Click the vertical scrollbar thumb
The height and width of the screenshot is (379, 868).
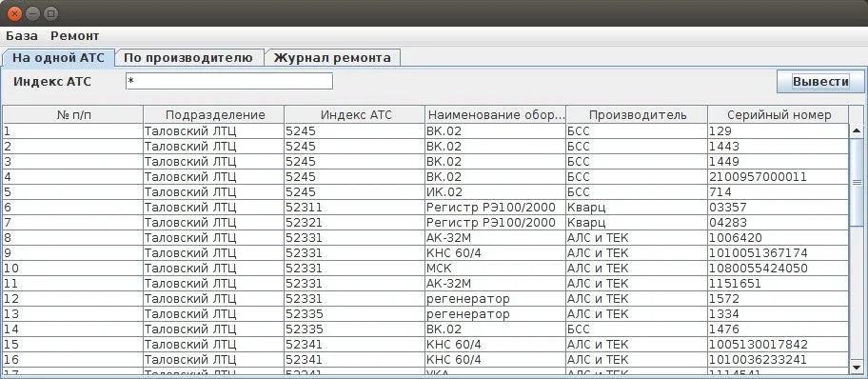pos(857,182)
